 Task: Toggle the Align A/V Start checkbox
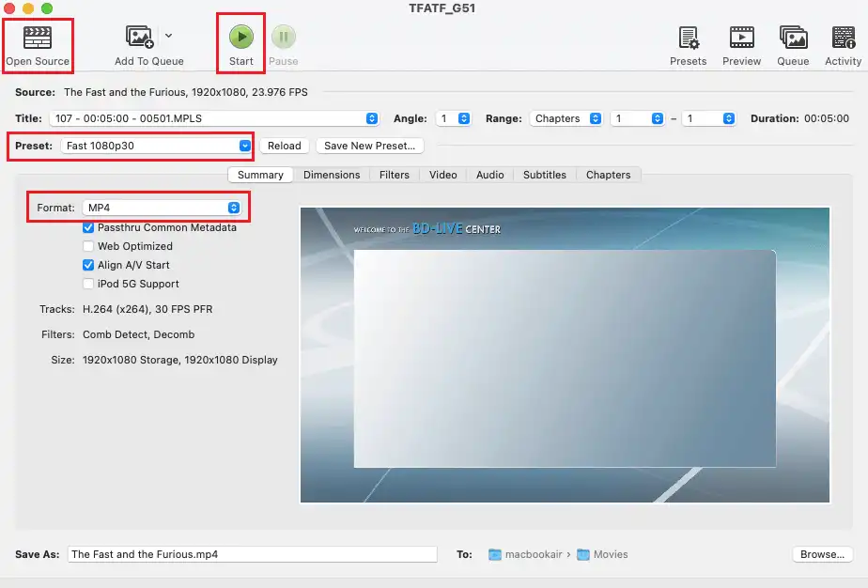pyautogui.click(x=88, y=265)
